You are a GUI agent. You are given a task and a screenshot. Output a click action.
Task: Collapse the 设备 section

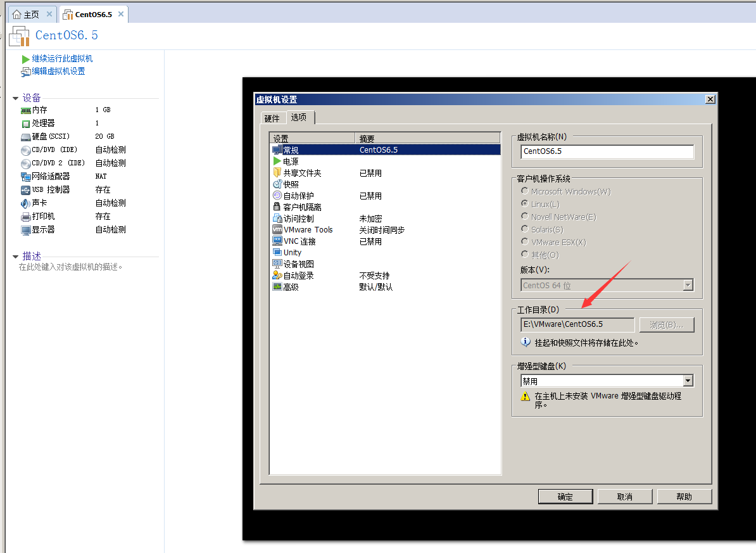click(x=15, y=98)
